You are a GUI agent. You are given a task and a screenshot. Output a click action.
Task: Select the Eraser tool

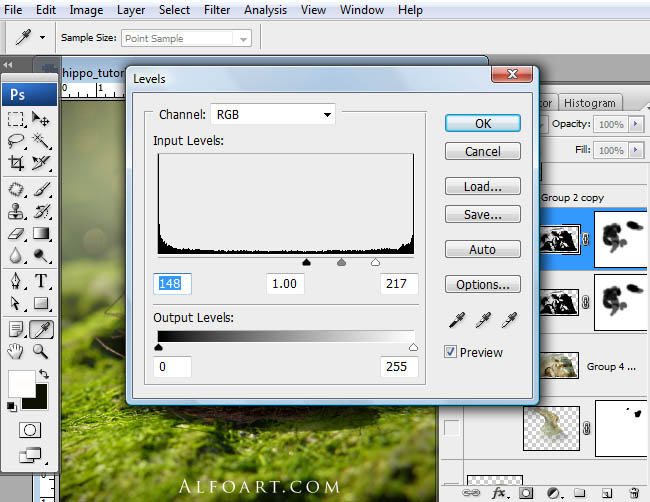pyautogui.click(x=16, y=234)
